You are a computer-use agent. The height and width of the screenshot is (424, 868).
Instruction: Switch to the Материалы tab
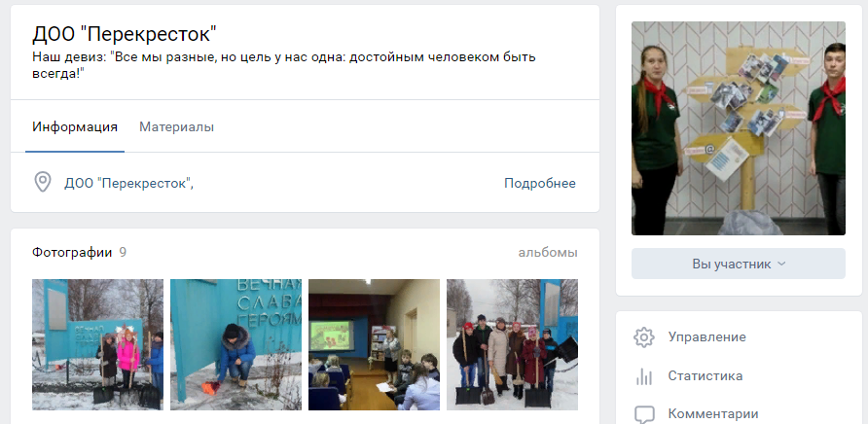coord(176,126)
